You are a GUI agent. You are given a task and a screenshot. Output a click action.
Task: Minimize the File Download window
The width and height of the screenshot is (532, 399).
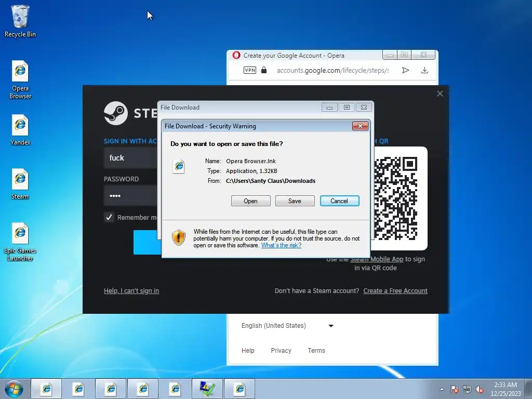click(329, 107)
